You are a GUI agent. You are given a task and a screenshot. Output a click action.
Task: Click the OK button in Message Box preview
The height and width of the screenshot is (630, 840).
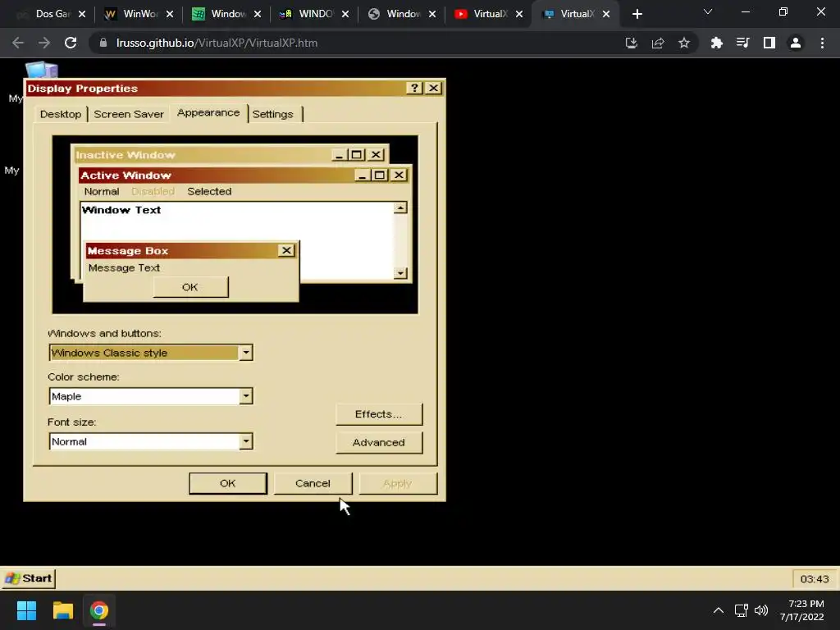[190, 287]
